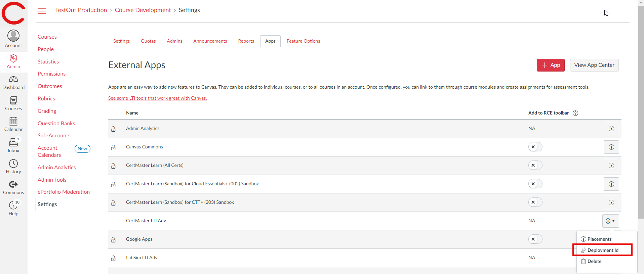The height and width of the screenshot is (274, 644).
Task: Open the Admin shield navigation item
Action: pos(13,62)
